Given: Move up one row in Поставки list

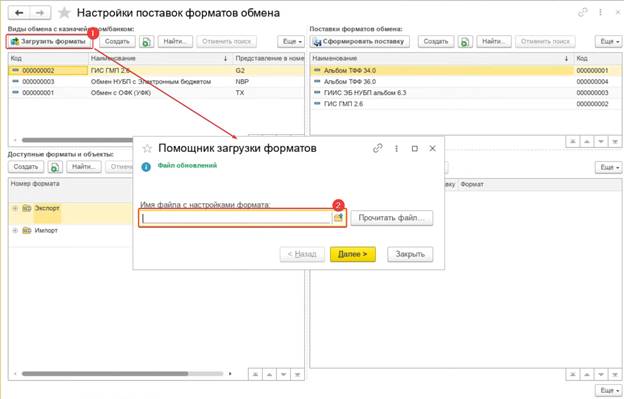Looking at the screenshot, I should tap(587, 142).
